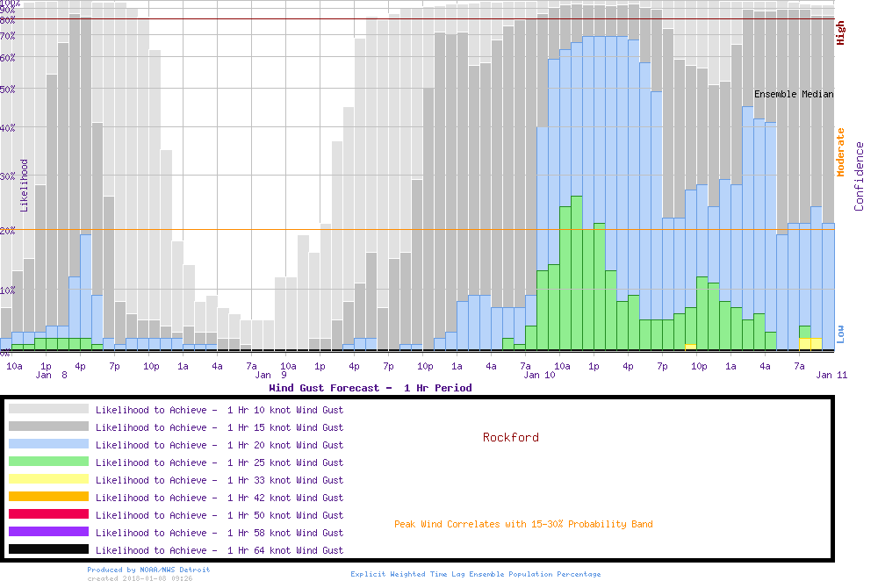Open the Produced by NOAA/NWS Detroit credit

click(x=148, y=570)
